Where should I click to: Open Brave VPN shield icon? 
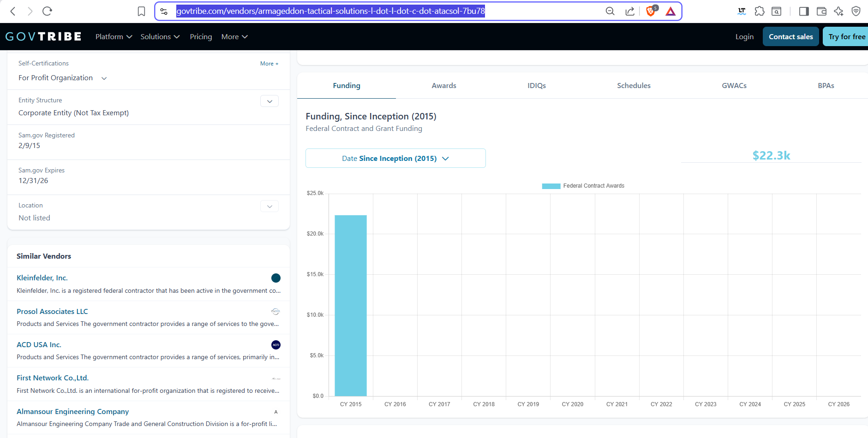pyautogui.click(x=856, y=11)
